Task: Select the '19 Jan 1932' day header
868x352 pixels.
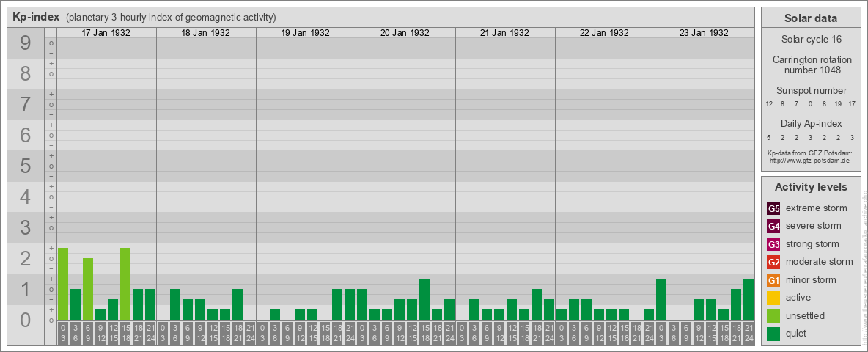Action: pyautogui.click(x=305, y=33)
